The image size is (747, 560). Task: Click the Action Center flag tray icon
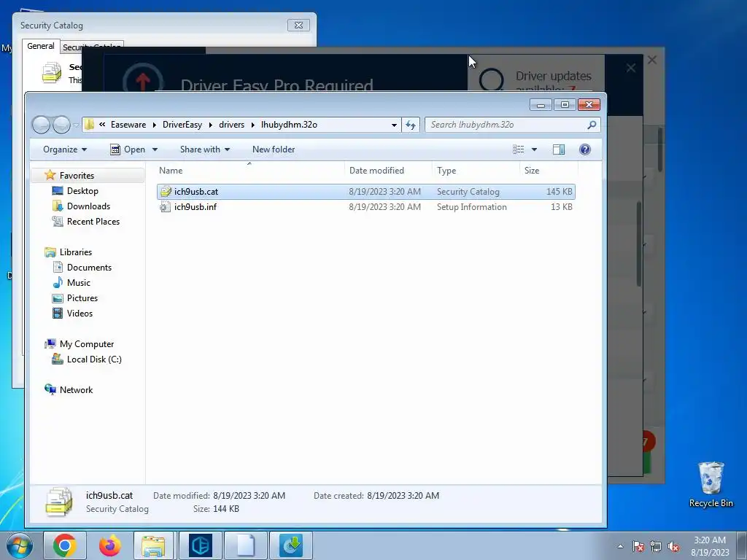(638, 546)
